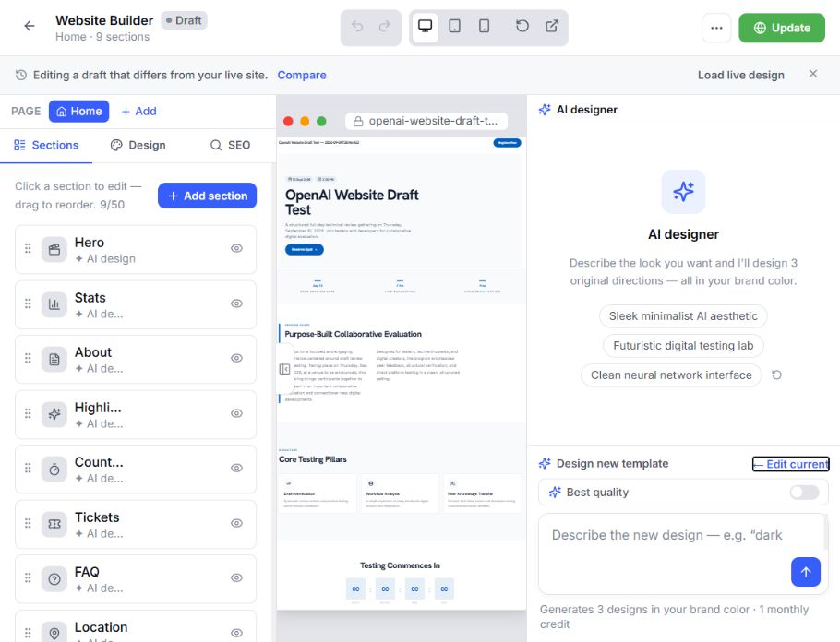Enable the Best quality toggle
The height and width of the screenshot is (642, 840).
click(804, 492)
